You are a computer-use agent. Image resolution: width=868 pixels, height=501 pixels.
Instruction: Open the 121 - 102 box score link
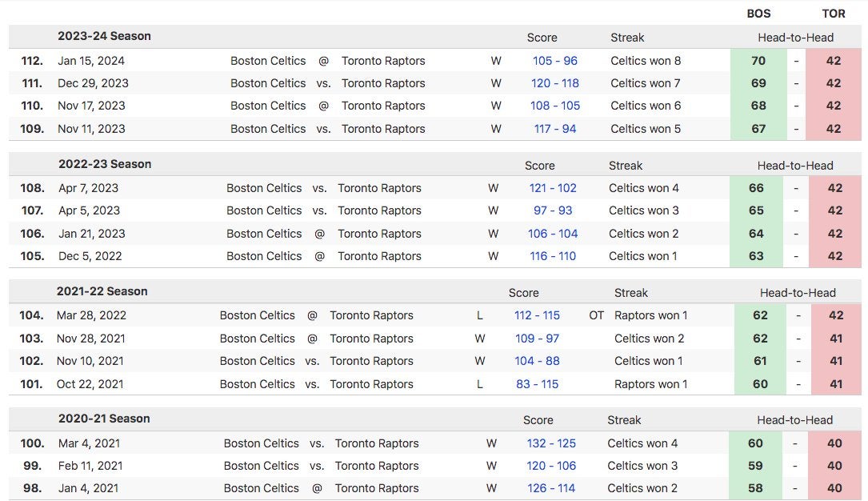pyautogui.click(x=552, y=188)
